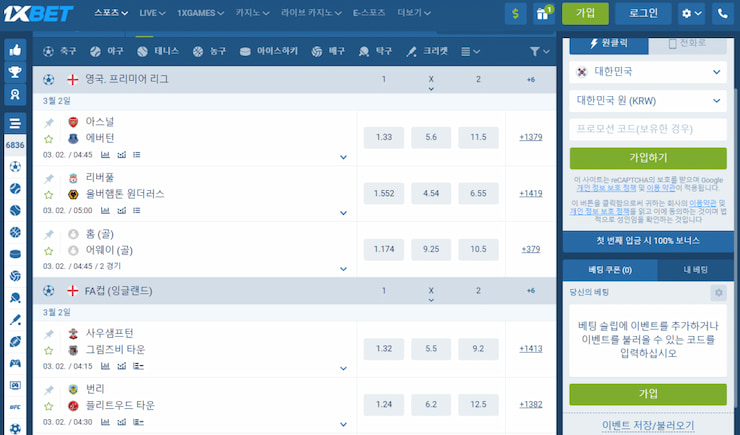Open the 스포츠 dropdown menu
This screenshot has height=435, width=740.
(x=111, y=13)
